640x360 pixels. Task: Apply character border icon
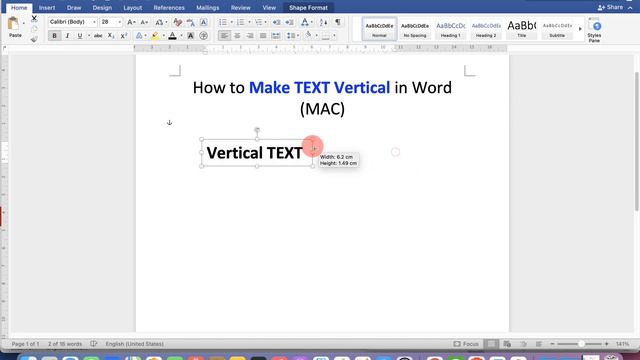tap(203, 22)
